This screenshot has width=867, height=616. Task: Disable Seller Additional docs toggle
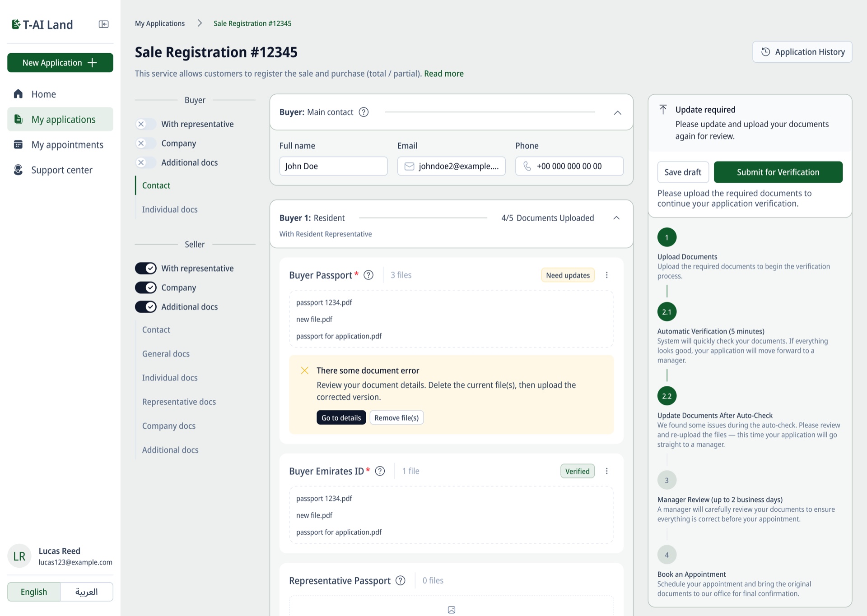(x=146, y=307)
